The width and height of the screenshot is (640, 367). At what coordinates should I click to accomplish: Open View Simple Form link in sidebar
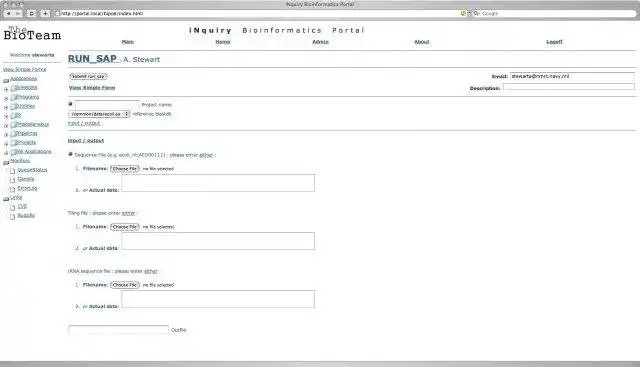tap(24, 70)
